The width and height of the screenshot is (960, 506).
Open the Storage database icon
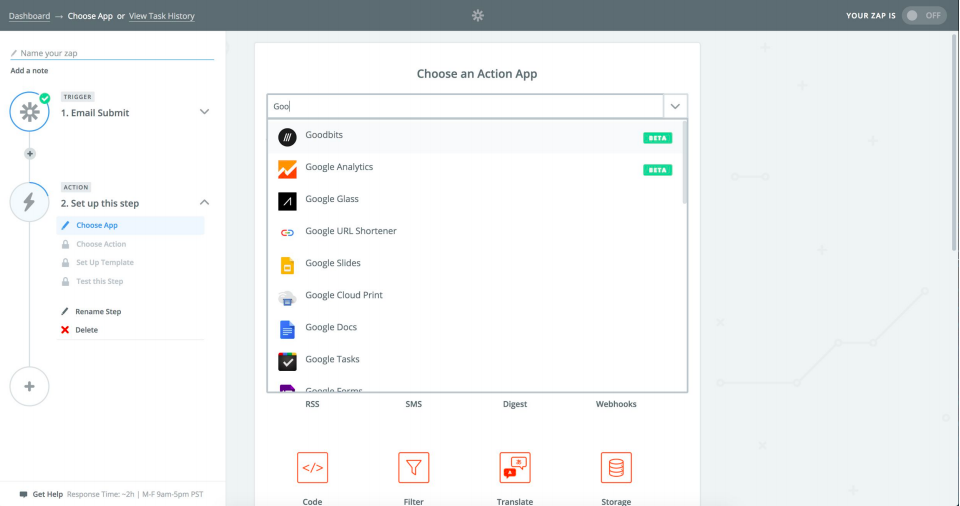pyautogui.click(x=616, y=467)
